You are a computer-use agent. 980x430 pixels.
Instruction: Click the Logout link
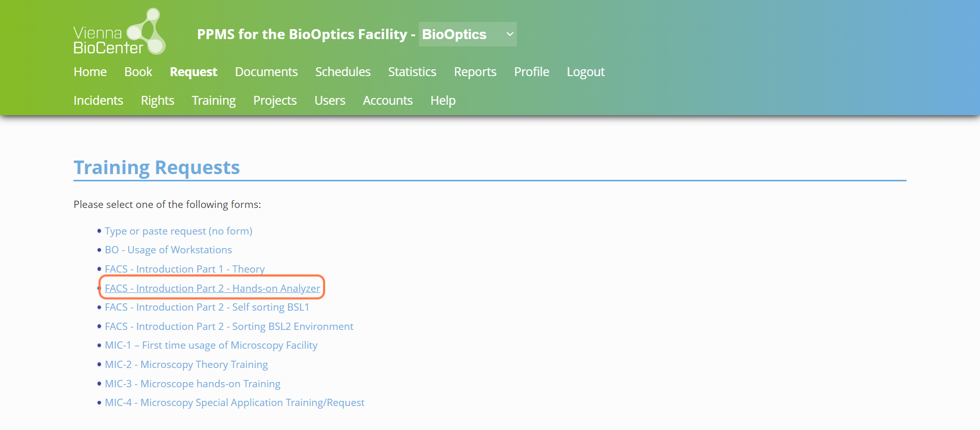tap(586, 72)
